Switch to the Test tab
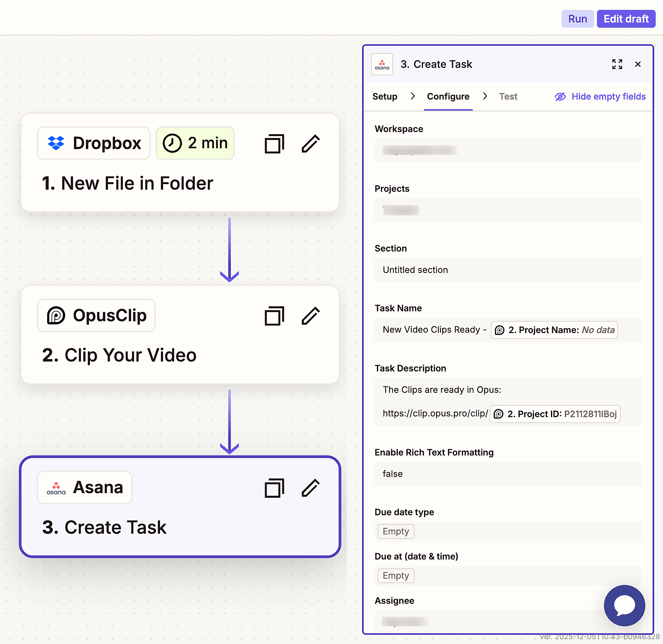 508,96
